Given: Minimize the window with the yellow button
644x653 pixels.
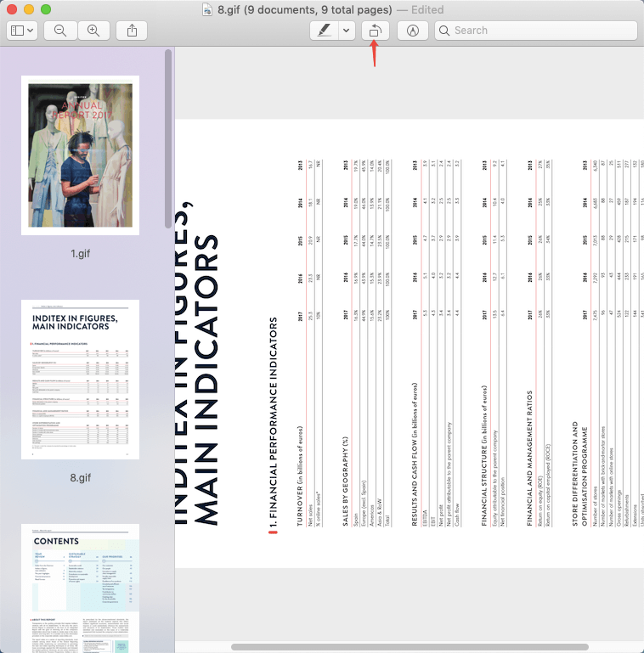Looking at the screenshot, I should [x=29, y=9].
